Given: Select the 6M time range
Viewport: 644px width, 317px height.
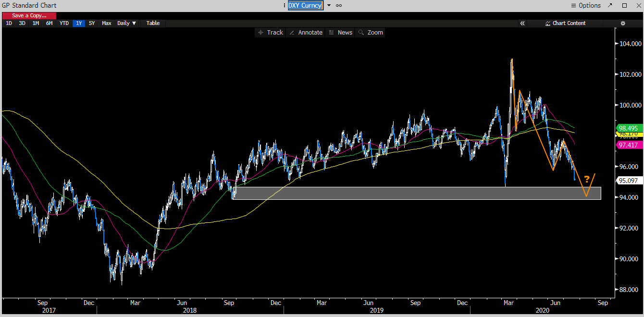Looking at the screenshot, I should (49, 23).
